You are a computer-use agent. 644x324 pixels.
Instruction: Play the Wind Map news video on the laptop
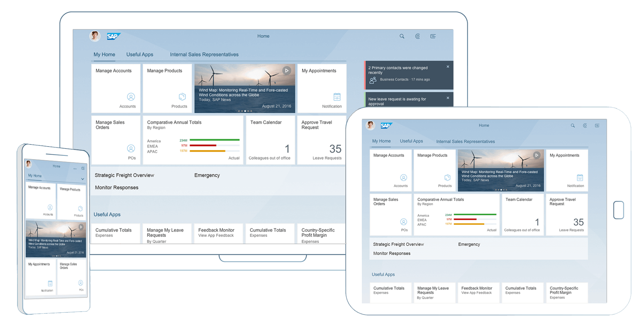287,71
